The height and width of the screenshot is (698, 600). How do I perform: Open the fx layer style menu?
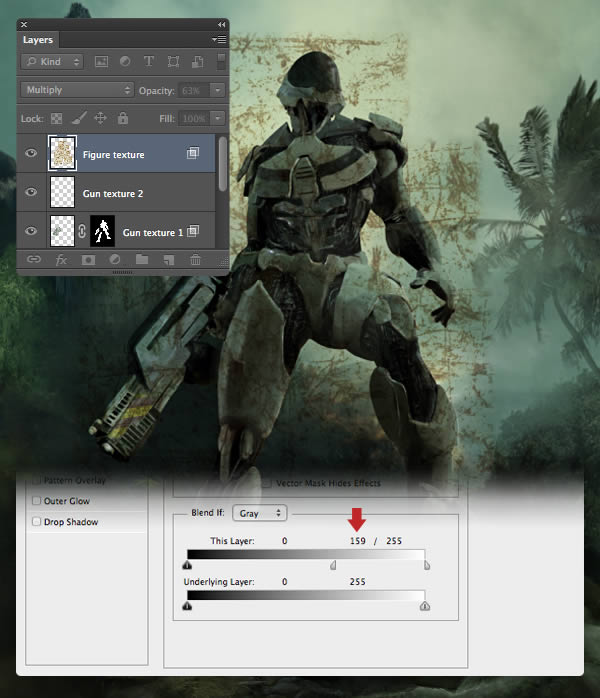coord(61,260)
